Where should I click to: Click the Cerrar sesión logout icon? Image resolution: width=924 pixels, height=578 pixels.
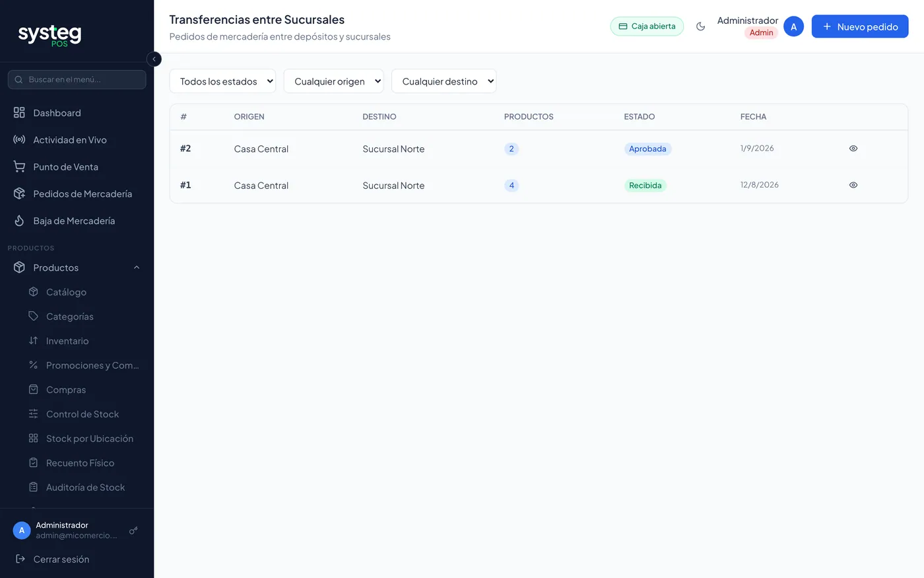pyautogui.click(x=20, y=560)
